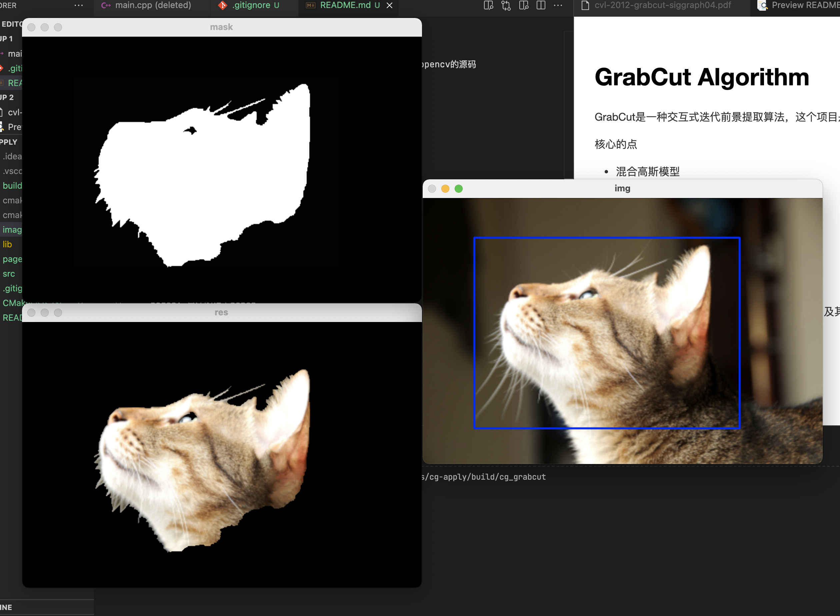Expand the .idea folder in explorer
Viewport: 840px width, 616px height.
coord(12,156)
